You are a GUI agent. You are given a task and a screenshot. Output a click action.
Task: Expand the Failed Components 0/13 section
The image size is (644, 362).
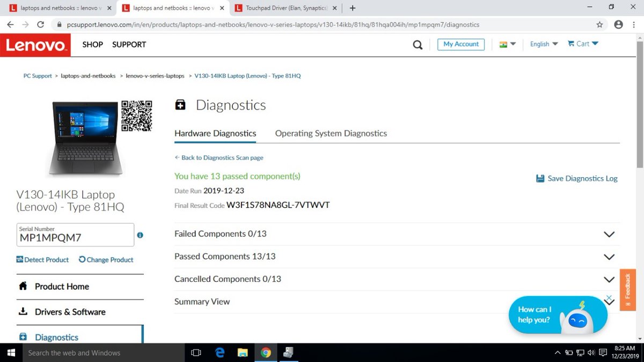(x=397, y=234)
